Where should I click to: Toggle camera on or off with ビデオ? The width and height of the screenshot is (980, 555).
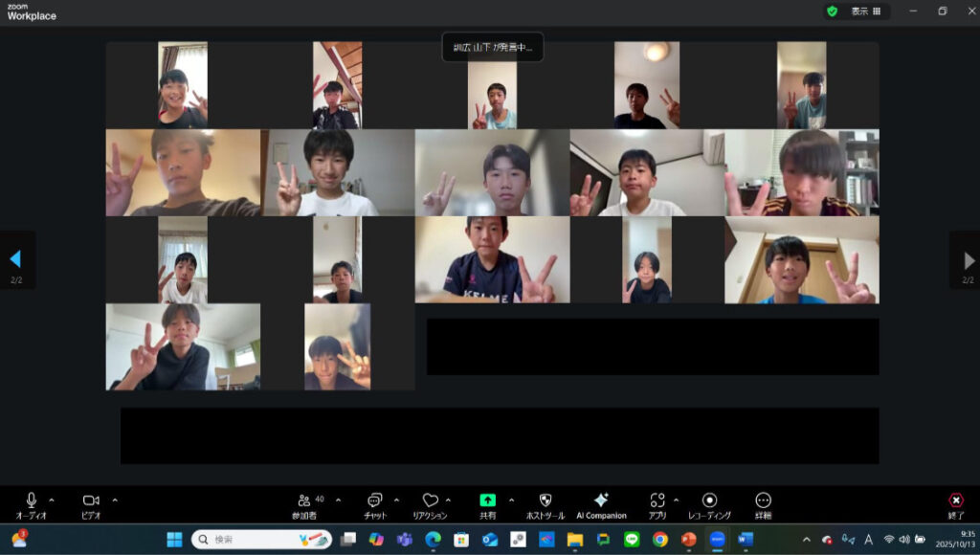(91, 500)
